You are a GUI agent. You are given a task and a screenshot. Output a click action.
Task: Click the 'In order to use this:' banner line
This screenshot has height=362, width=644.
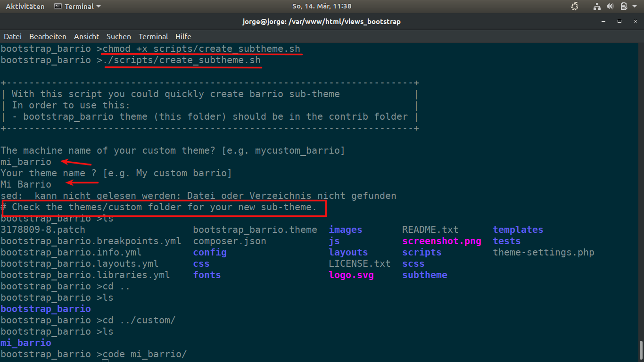pyautogui.click(x=71, y=105)
